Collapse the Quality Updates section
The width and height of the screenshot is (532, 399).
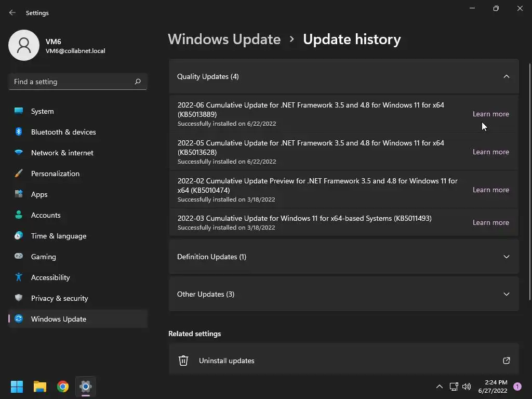pyautogui.click(x=506, y=76)
